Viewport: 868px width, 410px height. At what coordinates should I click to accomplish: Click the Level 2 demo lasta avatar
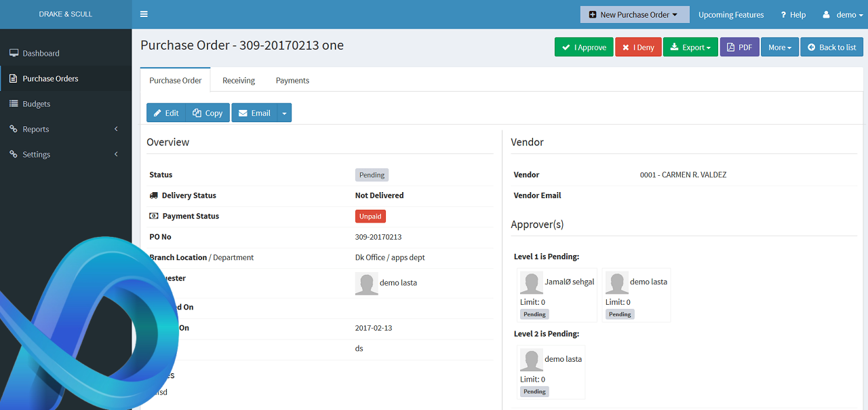(x=532, y=360)
